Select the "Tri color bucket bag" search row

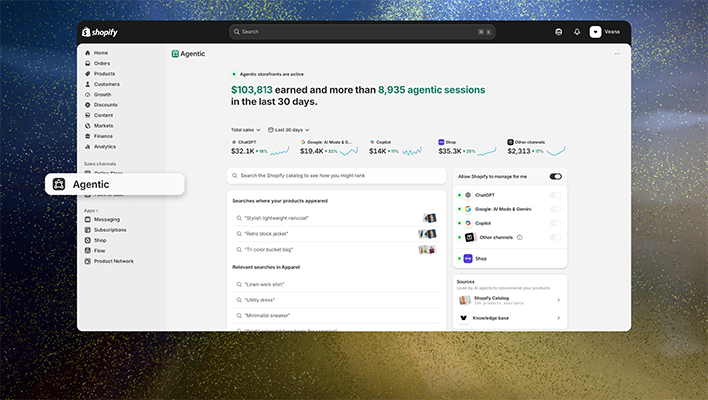click(336, 250)
